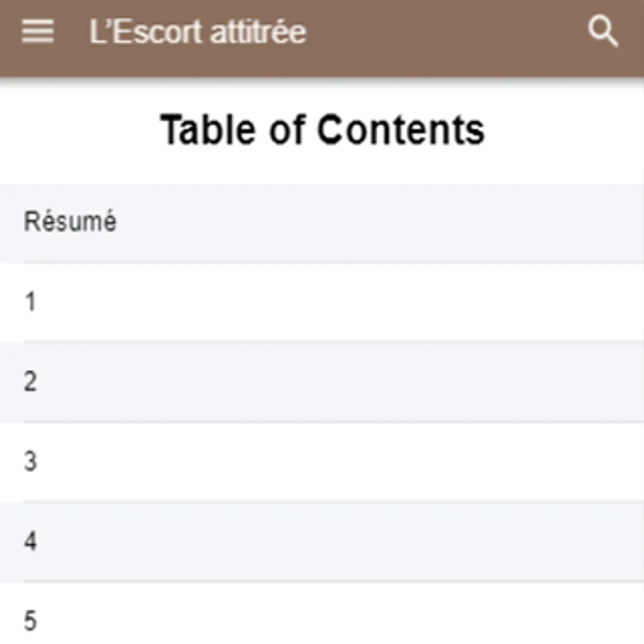
Task: Pick the row labeled 3
Action: pyautogui.click(x=322, y=462)
